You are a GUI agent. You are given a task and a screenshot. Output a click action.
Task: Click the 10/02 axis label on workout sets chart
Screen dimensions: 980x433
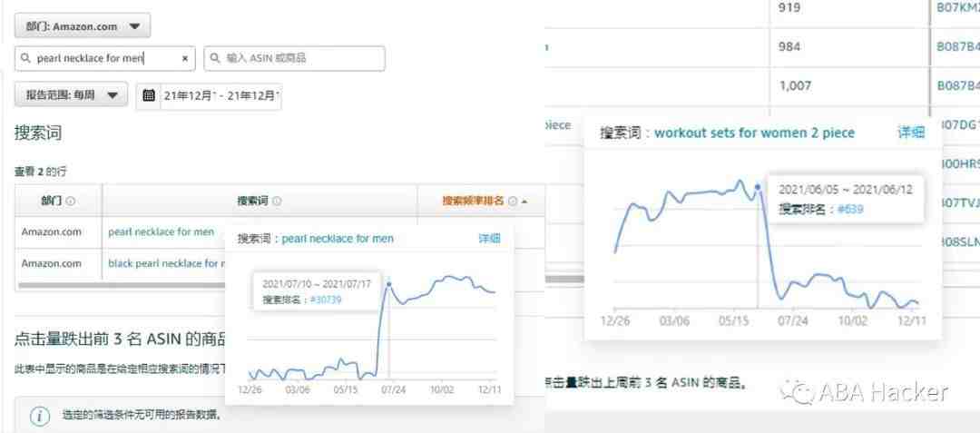click(x=852, y=320)
